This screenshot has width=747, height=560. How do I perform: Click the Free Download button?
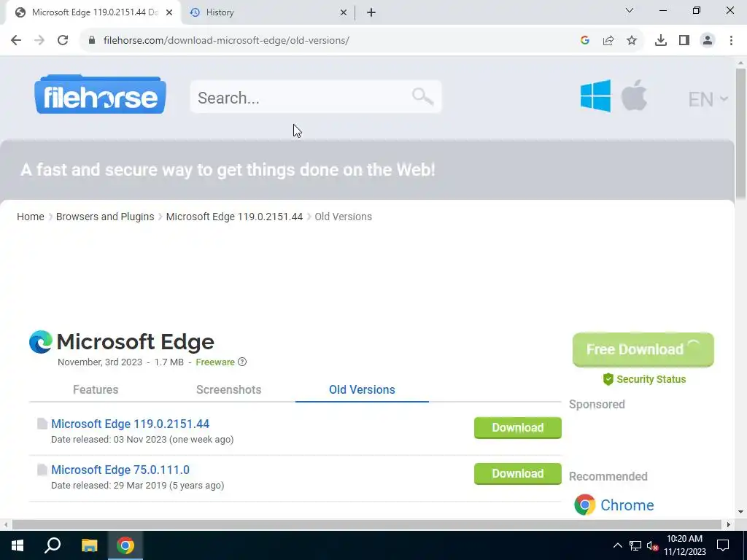pos(643,349)
